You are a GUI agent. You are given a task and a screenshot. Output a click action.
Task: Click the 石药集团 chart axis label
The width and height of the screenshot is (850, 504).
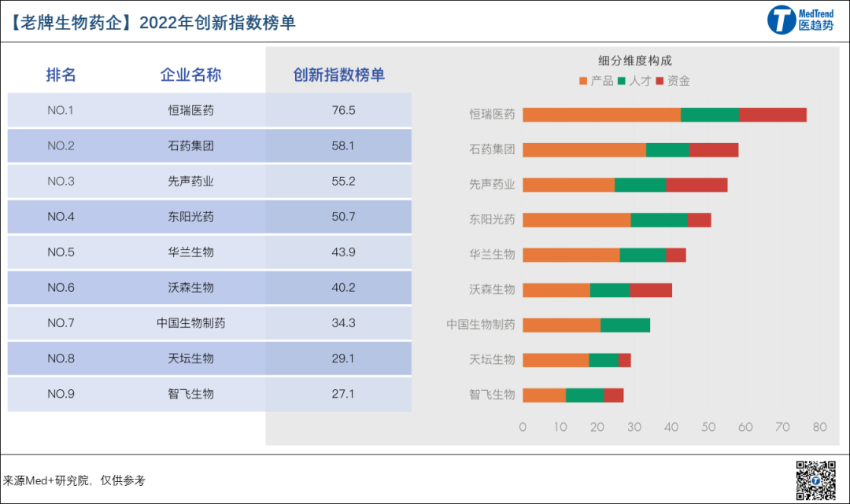492,149
